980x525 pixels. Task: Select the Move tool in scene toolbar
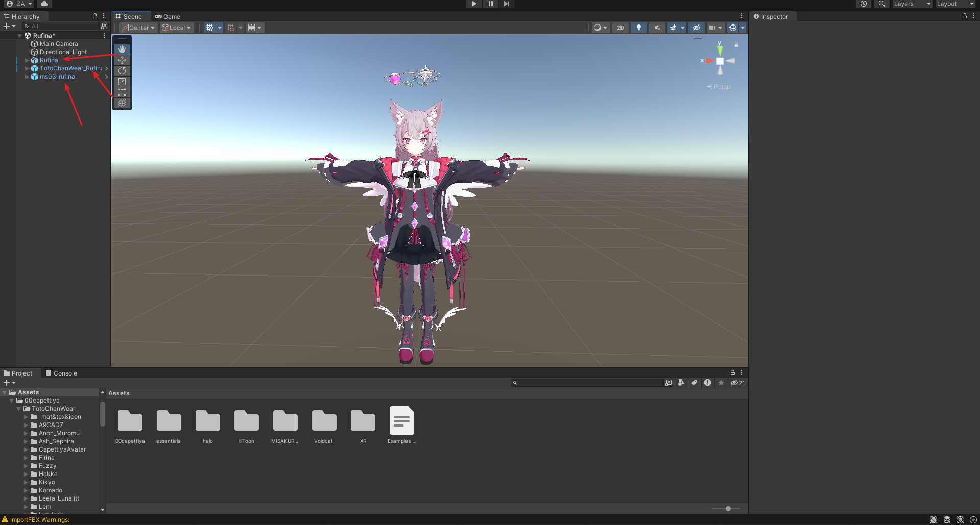[x=122, y=60]
